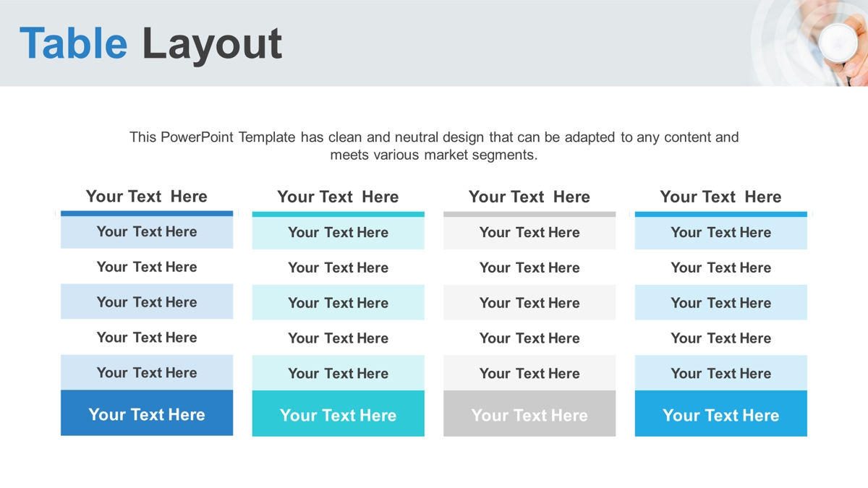This screenshot has height=488, width=868.
Task: Click the first light-blue row in the first column
Action: tap(147, 232)
